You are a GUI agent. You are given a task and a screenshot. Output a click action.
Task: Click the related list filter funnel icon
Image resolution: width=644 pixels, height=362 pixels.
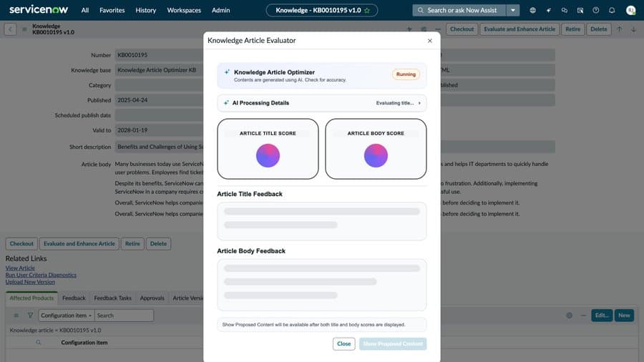tap(30, 315)
